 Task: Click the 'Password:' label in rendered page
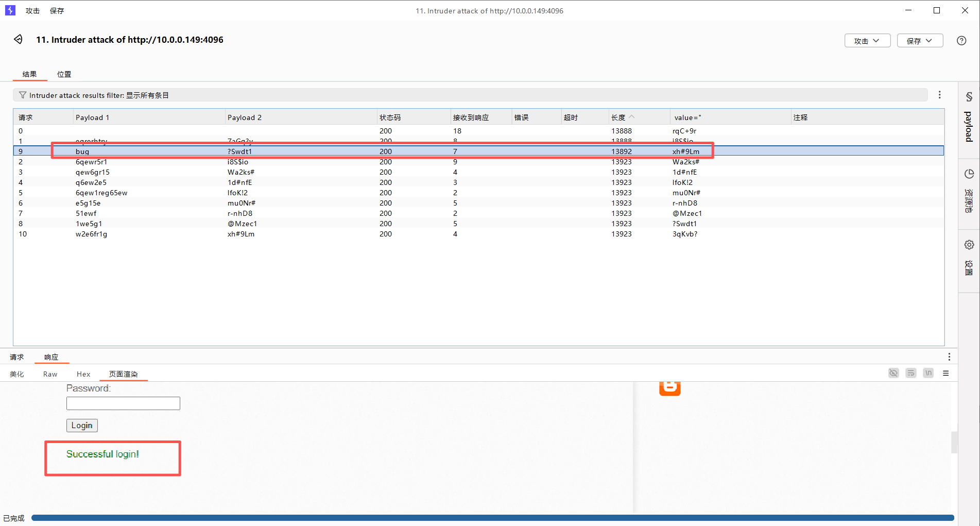point(89,388)
